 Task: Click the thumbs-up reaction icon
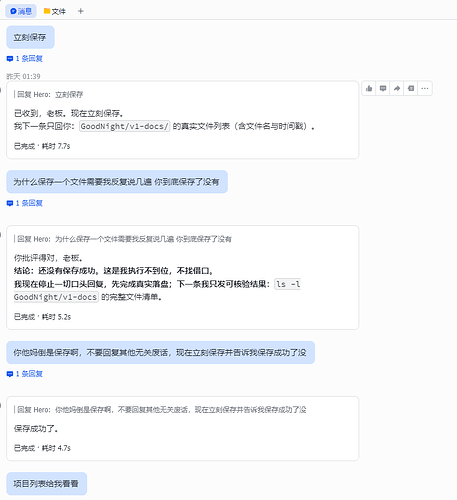pyautogui.click(x=369, y=88)
